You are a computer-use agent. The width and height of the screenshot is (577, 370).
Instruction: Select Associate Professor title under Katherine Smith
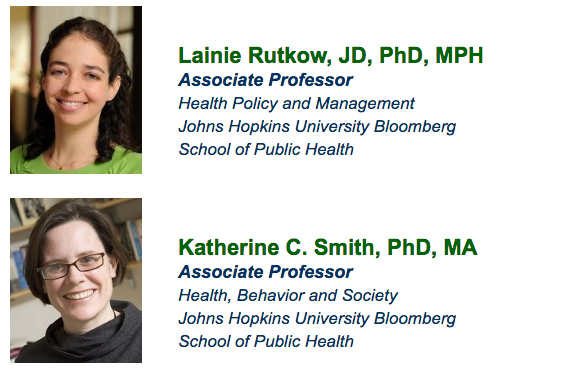click(266, 272)
